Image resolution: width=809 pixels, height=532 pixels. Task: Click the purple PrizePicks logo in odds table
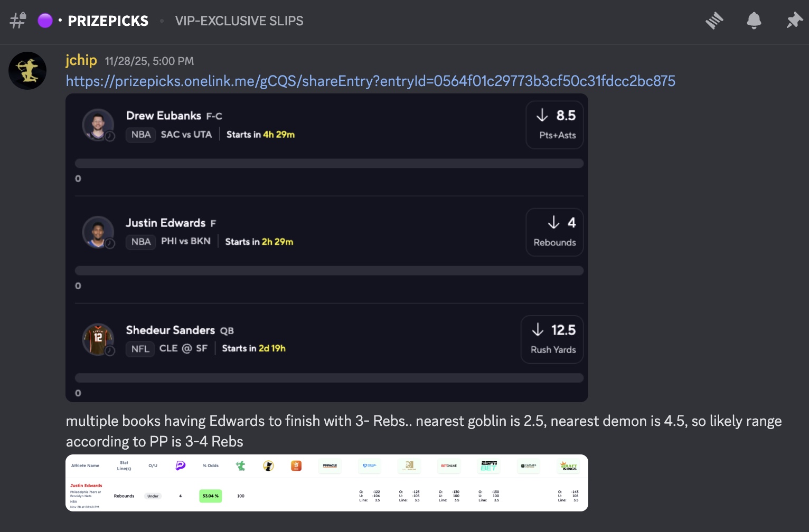pos(180,465)
